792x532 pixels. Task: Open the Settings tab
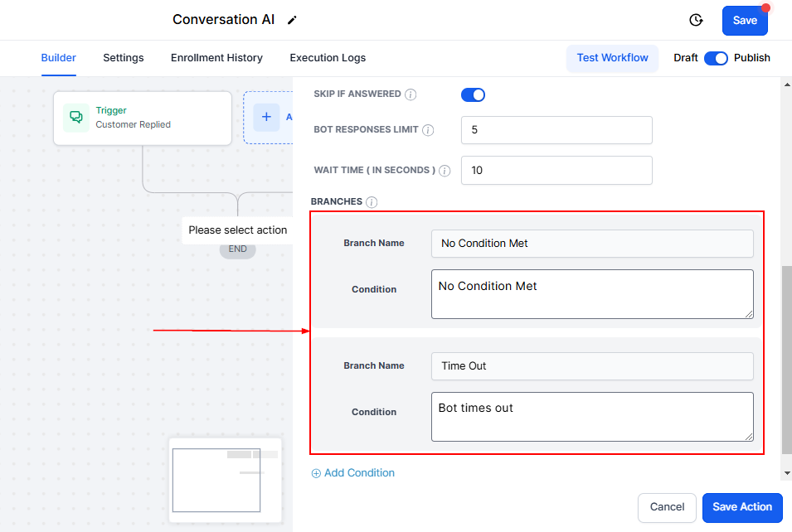(124, 58)
